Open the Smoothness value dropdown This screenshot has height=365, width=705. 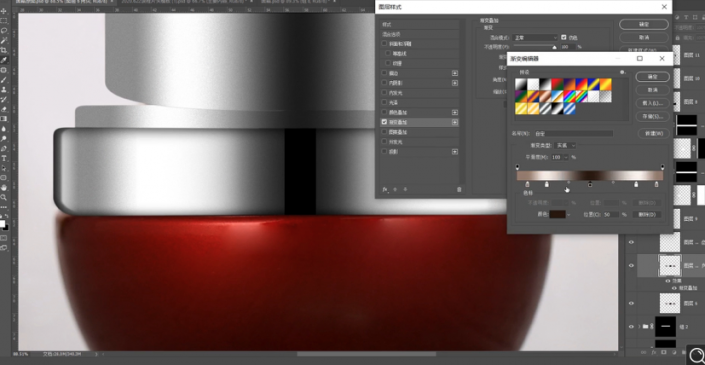click(x=566, y=157)
